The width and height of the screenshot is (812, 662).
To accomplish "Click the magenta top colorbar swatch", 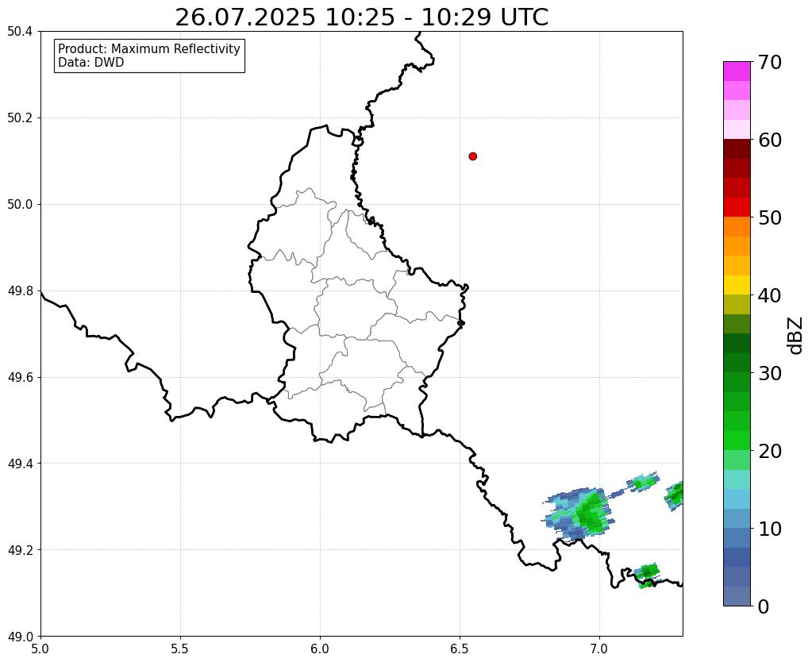I will [x=737, y=71].
